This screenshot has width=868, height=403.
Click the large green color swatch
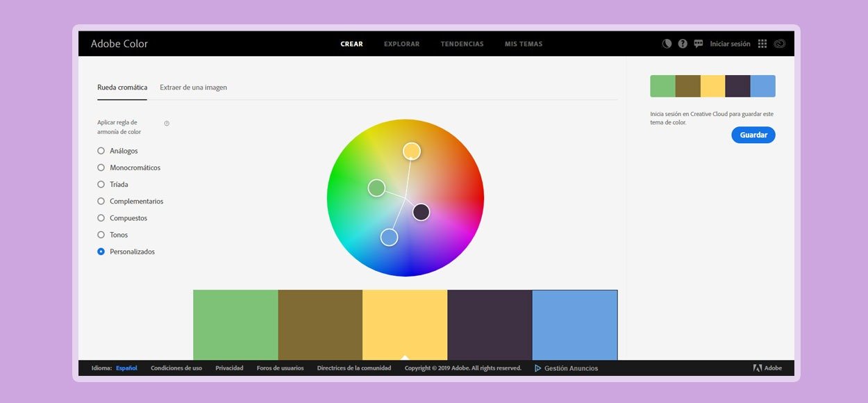pos(235,324)
